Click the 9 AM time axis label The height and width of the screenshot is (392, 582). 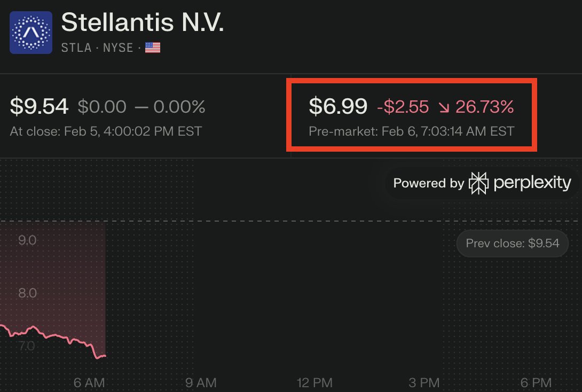pyautogui.click(x=200, y=382)
